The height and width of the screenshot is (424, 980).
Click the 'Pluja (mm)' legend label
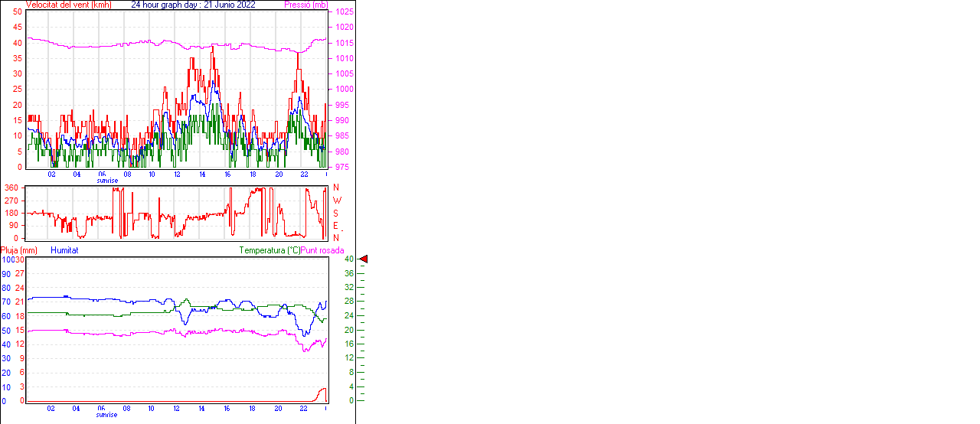tap(19, 250)
